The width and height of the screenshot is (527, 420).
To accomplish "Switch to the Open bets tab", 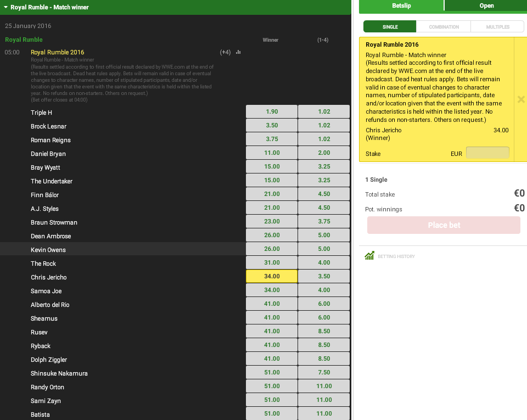I will 486,5.
